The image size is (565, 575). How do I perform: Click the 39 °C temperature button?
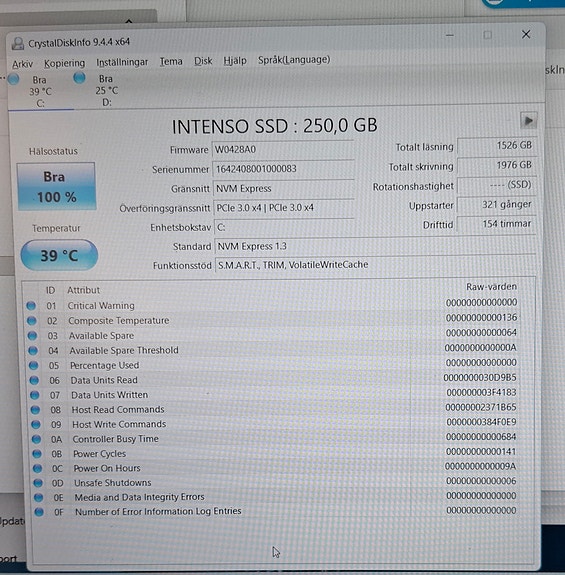click(59, 255)
